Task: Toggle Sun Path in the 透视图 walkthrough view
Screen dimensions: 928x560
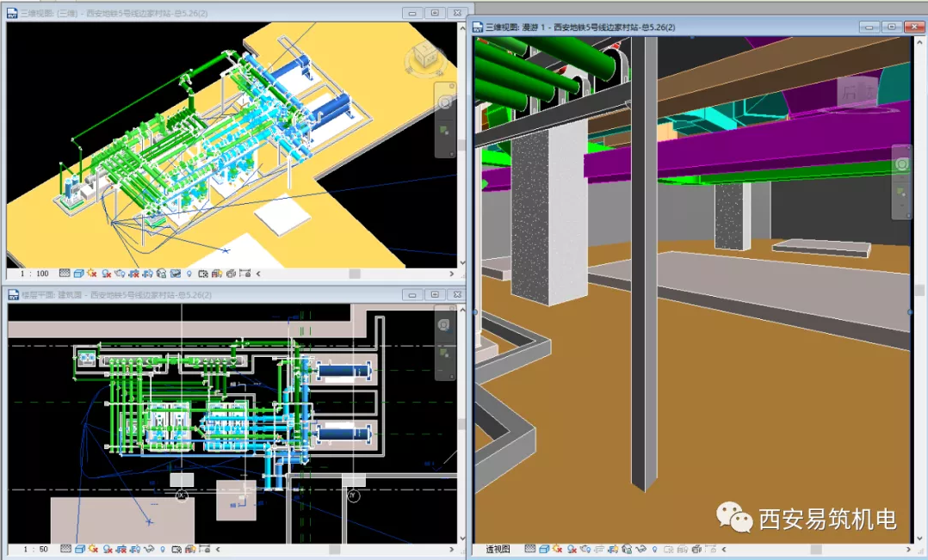Action: [557, 549]
